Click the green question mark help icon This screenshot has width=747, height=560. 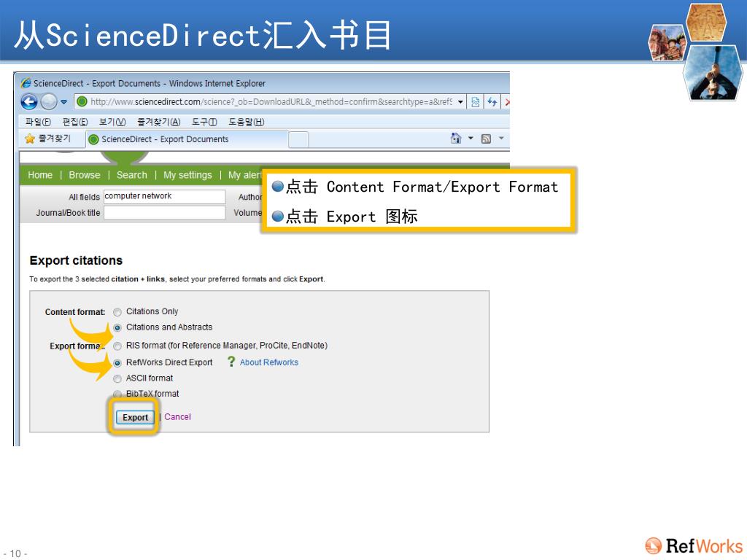click(231, 362)
